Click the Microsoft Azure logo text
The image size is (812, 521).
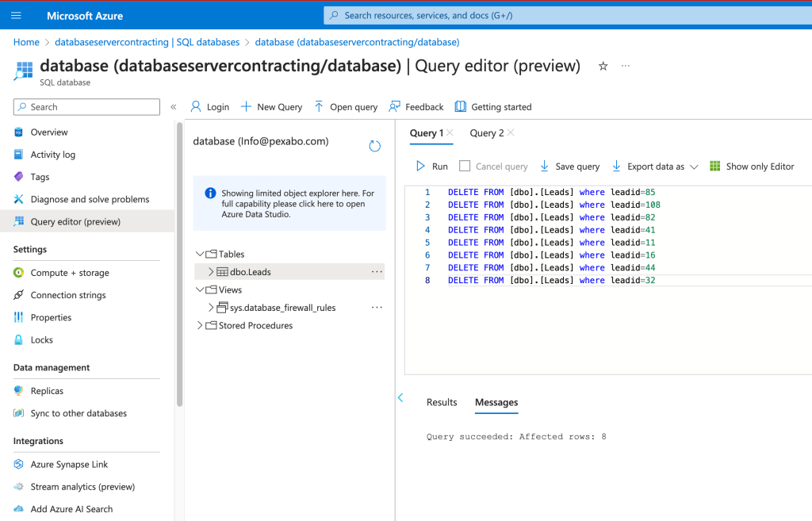click(84, 16)
